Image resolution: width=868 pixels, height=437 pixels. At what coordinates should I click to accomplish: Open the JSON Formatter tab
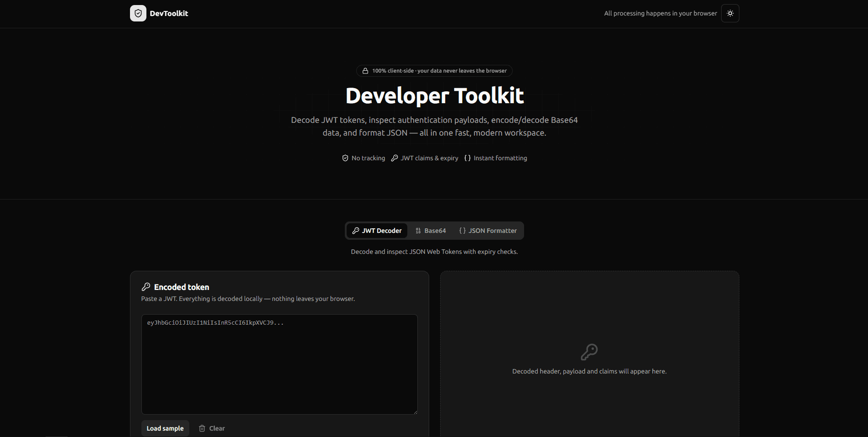click(488, 231)
